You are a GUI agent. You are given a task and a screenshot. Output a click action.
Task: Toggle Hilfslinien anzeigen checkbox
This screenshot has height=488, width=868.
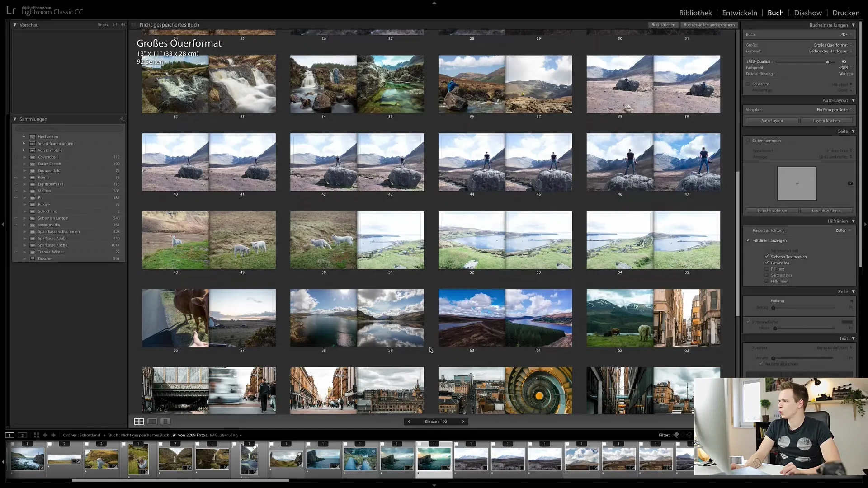[x=748, y=240]
